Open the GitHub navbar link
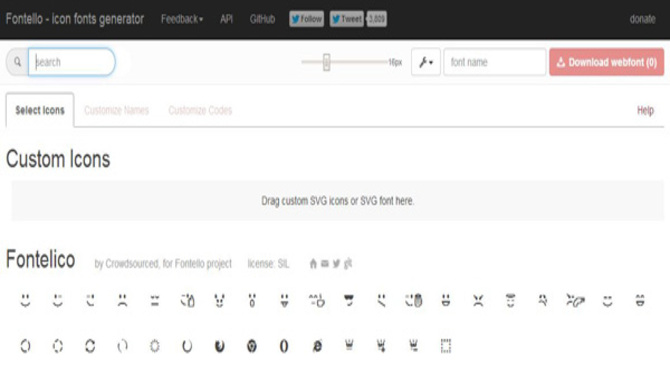This screenshot has width=670, height=380. (262, 19)
